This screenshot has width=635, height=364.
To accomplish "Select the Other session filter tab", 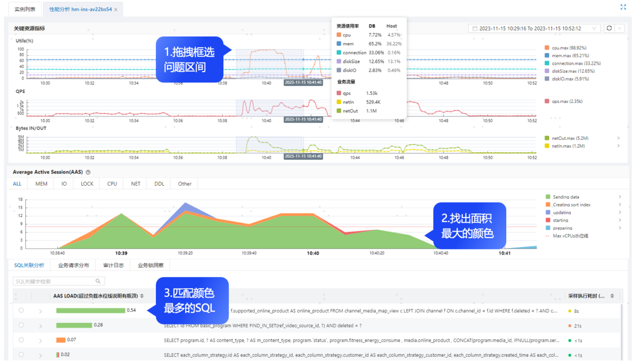I will coord(185,184).
